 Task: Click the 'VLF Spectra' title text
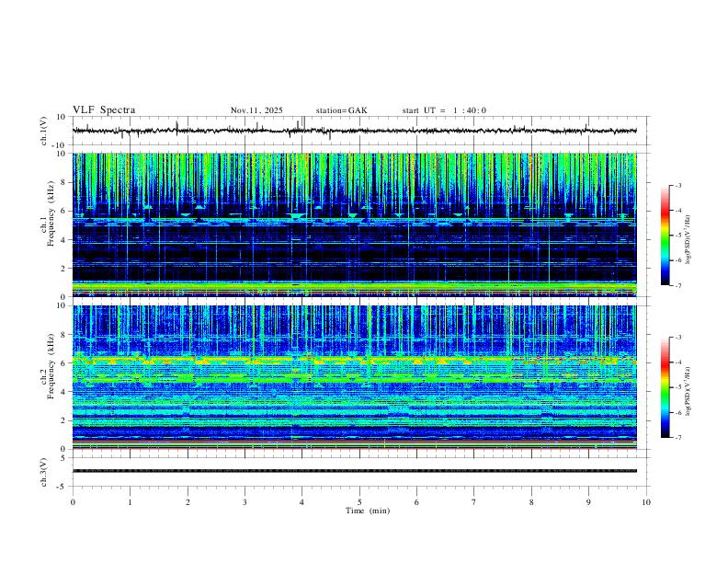104,110
